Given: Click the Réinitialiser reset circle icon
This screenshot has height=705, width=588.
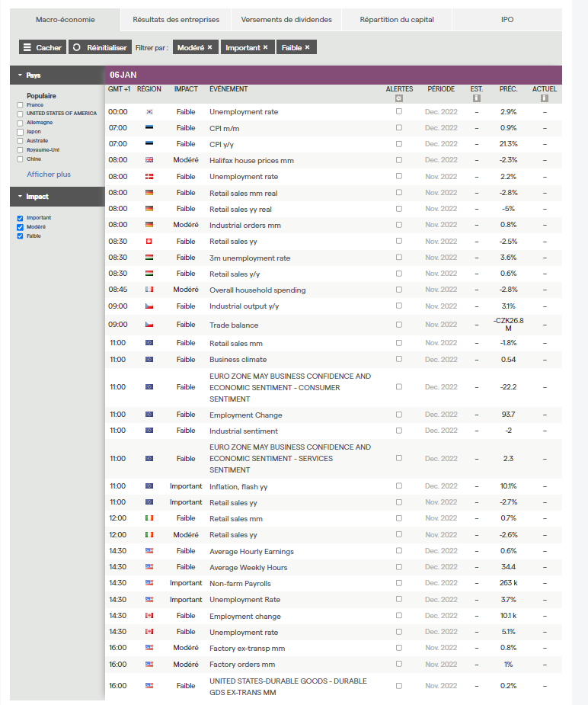Looking at the screenshot, I should point(77,47).
